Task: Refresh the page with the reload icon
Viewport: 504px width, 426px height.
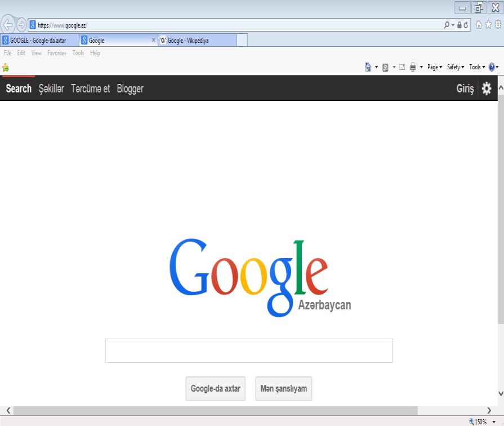Action: point(466,25)
